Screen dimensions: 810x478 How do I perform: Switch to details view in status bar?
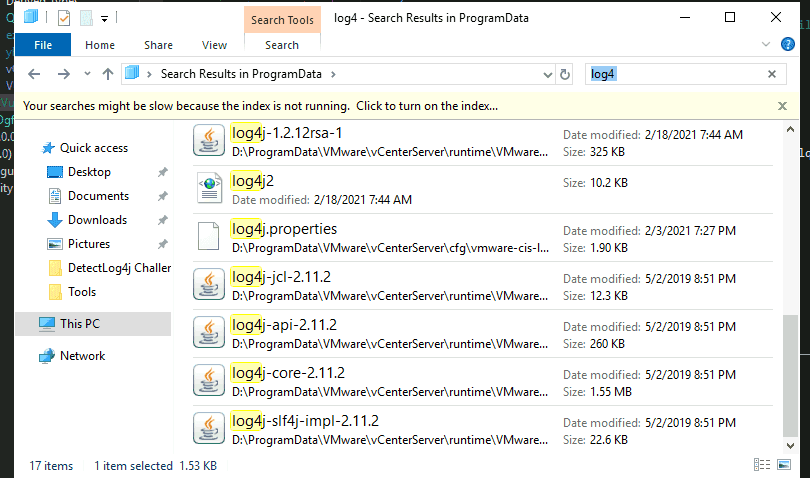coord(762,465)
